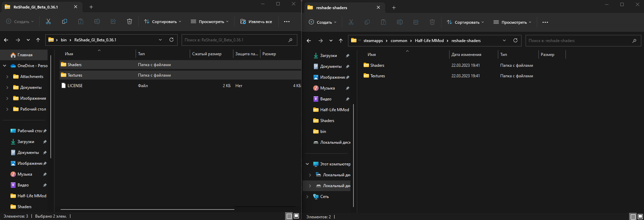Click the Cut scissors icon in left window
This screenshot has height=220, width=644.
[48, 21]
